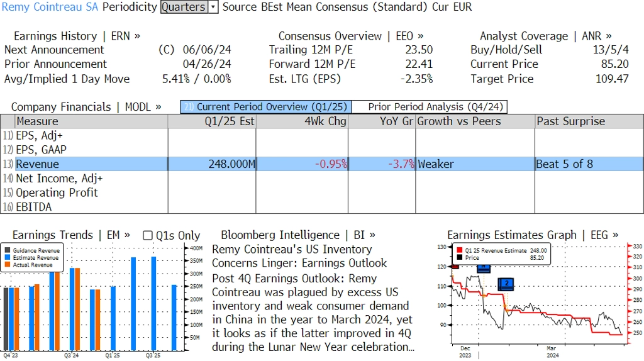Click the Target Price value 109.47
644x361 pixels.
tap(612, 79)
